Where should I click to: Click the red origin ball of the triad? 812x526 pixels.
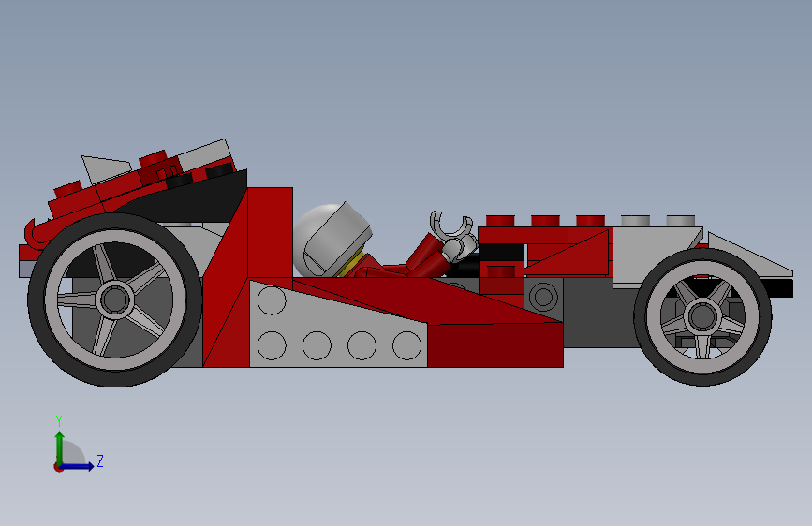pos(58,467)
